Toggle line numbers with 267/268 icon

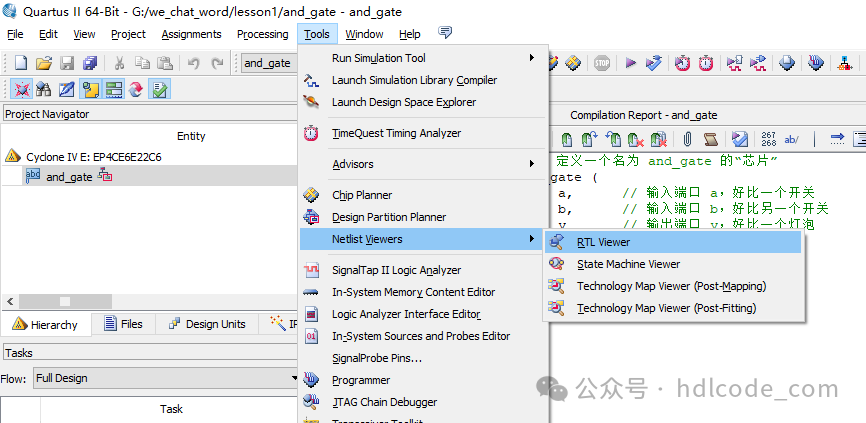coord(768,139)
